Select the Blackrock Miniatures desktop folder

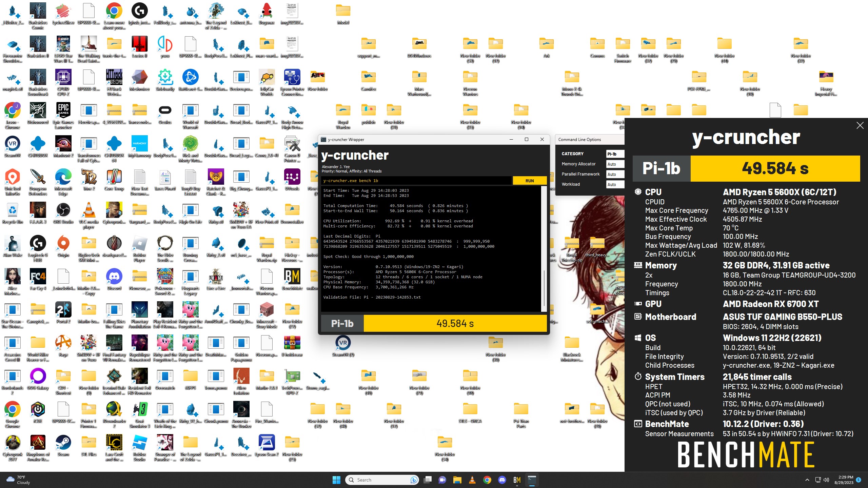(x=572, y=348)
